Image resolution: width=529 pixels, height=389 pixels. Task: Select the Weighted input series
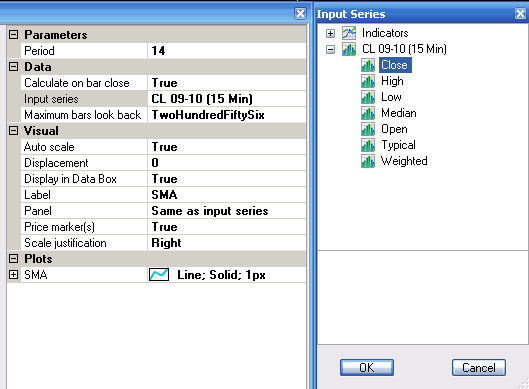point(404,161)
